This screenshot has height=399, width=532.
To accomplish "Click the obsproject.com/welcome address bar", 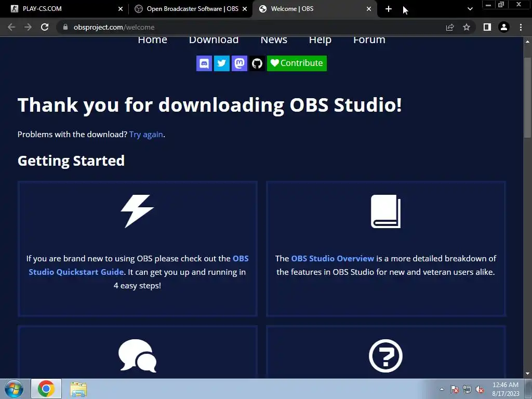I will pos(251,27).
